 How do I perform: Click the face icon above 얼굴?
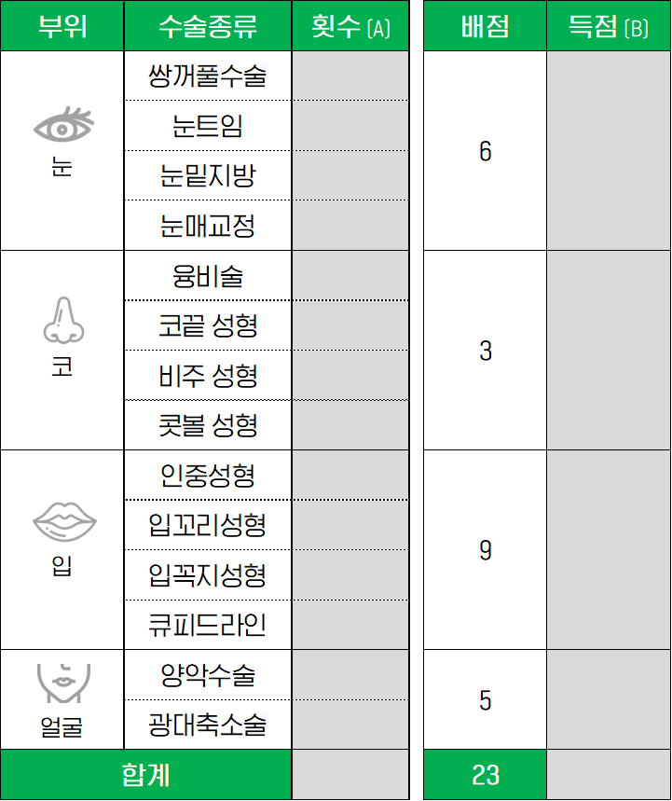pyautogui.click(x=63, y=684)
